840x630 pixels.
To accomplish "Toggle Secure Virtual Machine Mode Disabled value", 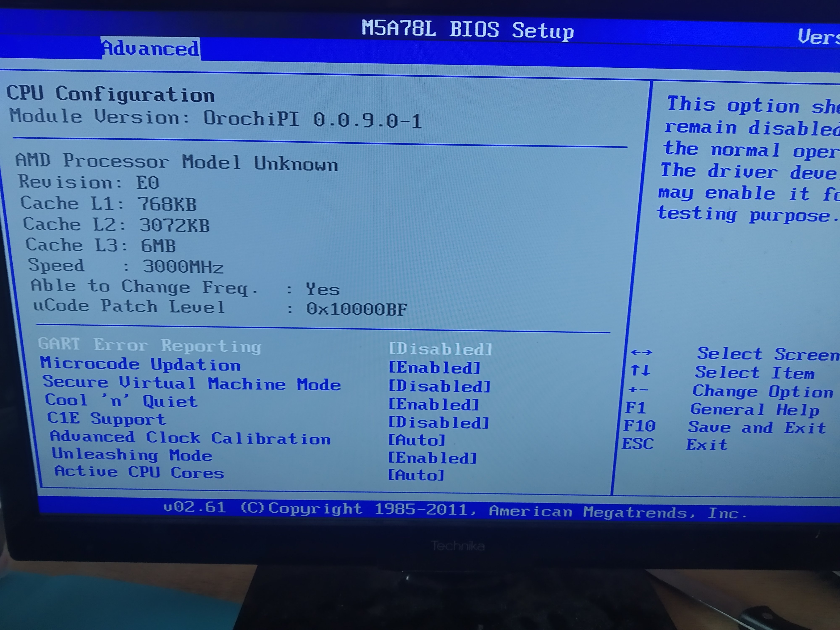I will [439, 386].
